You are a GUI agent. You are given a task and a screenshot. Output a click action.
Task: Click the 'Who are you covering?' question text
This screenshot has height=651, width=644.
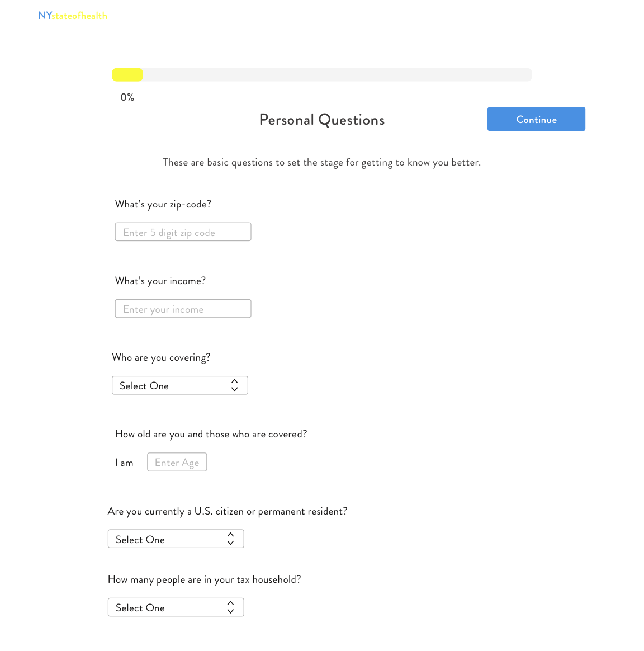click(161, 358)
